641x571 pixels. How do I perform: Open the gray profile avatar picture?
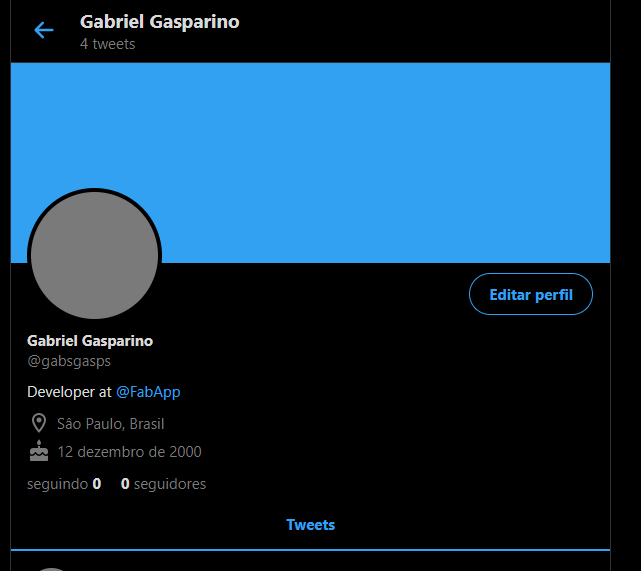[94, 255]
